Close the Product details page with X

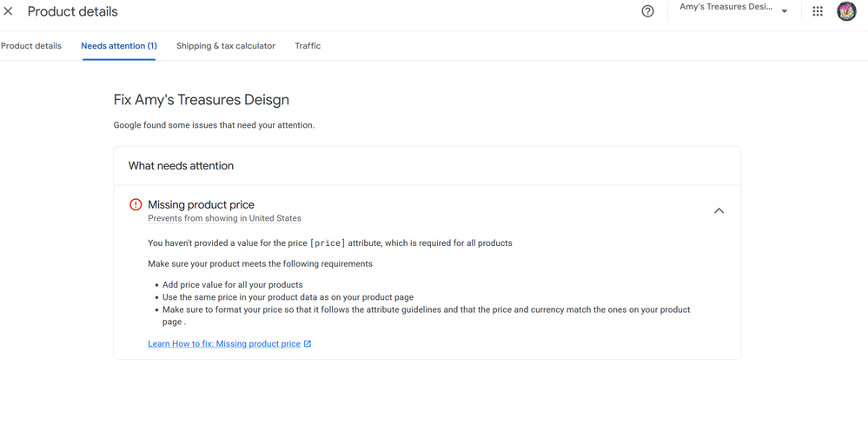pos(9,11)
